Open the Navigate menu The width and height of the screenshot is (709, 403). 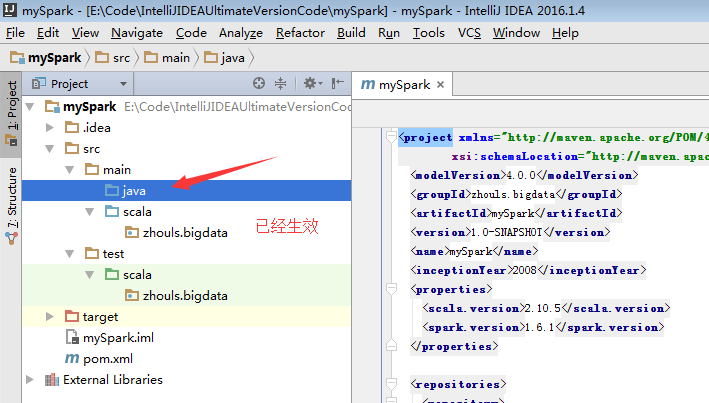point(137,33)
